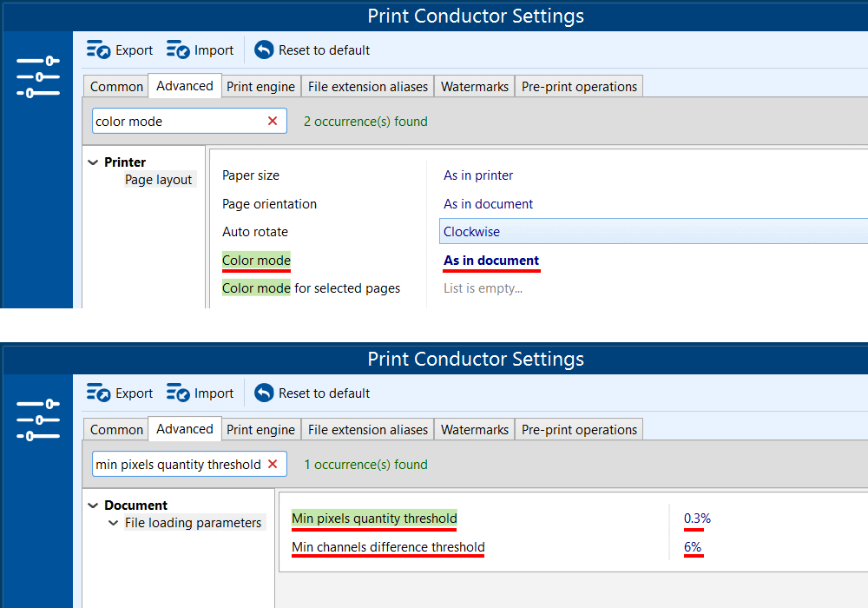Switch to Print engine tab above the Document tree
868x608 pixels.
tap(260, 430)
